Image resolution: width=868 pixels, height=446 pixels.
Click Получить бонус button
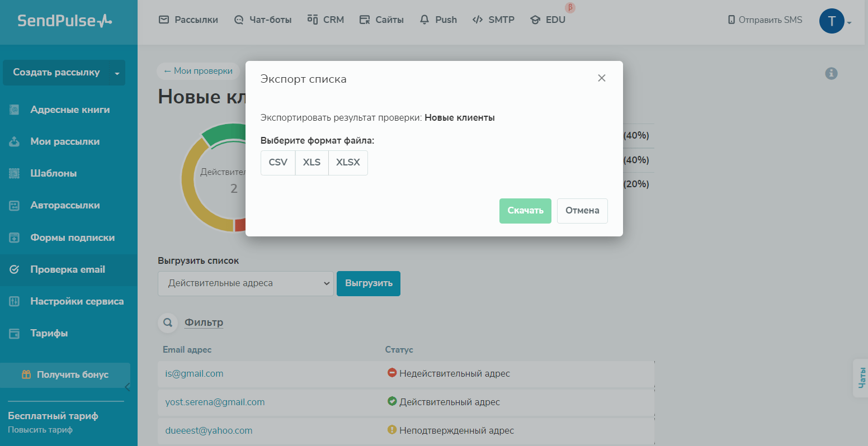[x=65, y=374]
